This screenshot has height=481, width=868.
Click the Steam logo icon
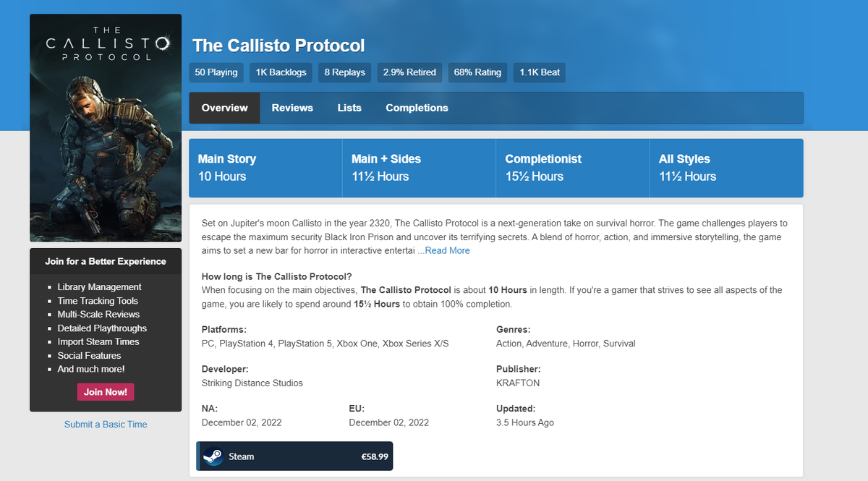[213, 456]
